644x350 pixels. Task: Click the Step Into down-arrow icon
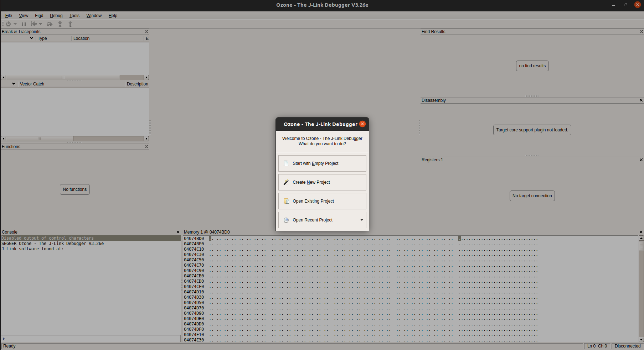[x=60, y=24]
